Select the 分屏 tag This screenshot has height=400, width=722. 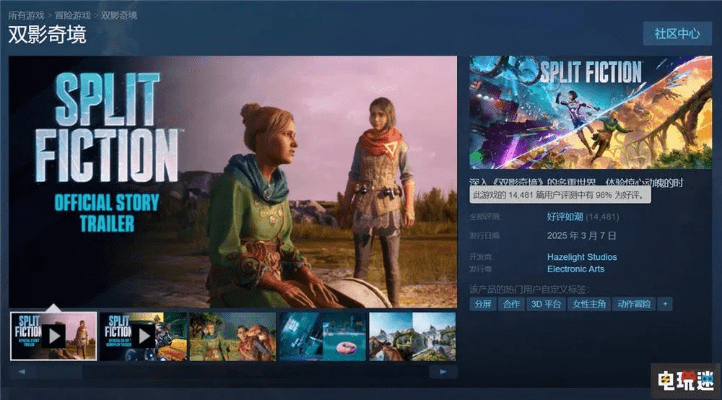pyautogui.click(x=483, y=303)
